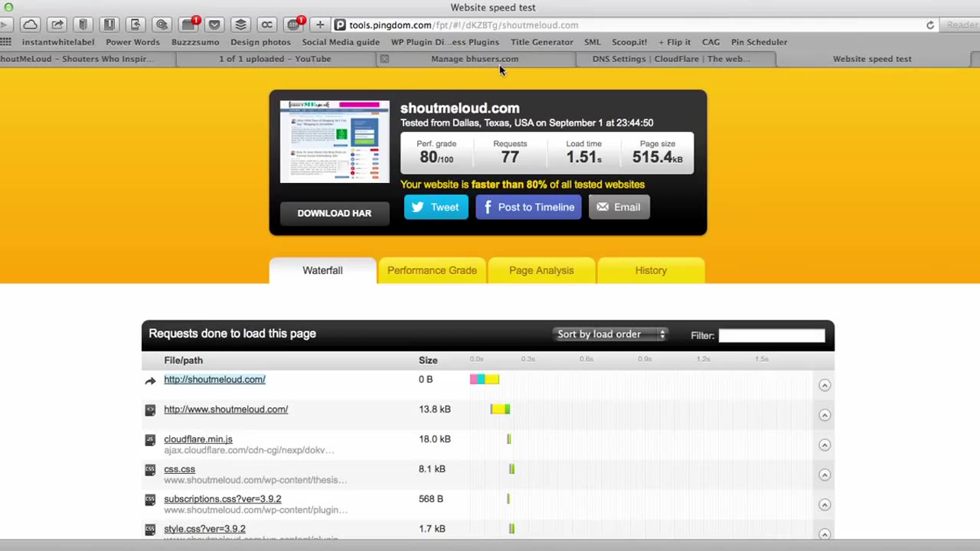Click the Email share button

[619, 207]
